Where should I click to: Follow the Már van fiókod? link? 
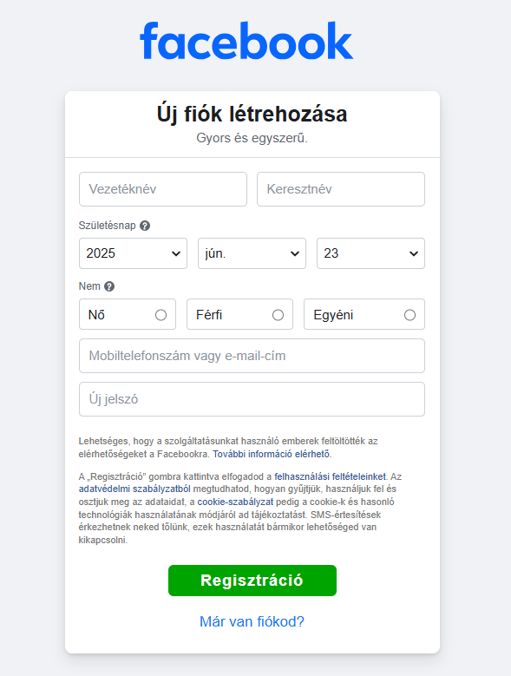pos(252,622)
